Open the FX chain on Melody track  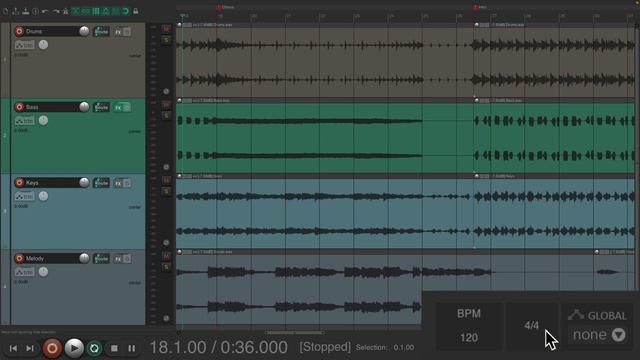coord(118,259)
